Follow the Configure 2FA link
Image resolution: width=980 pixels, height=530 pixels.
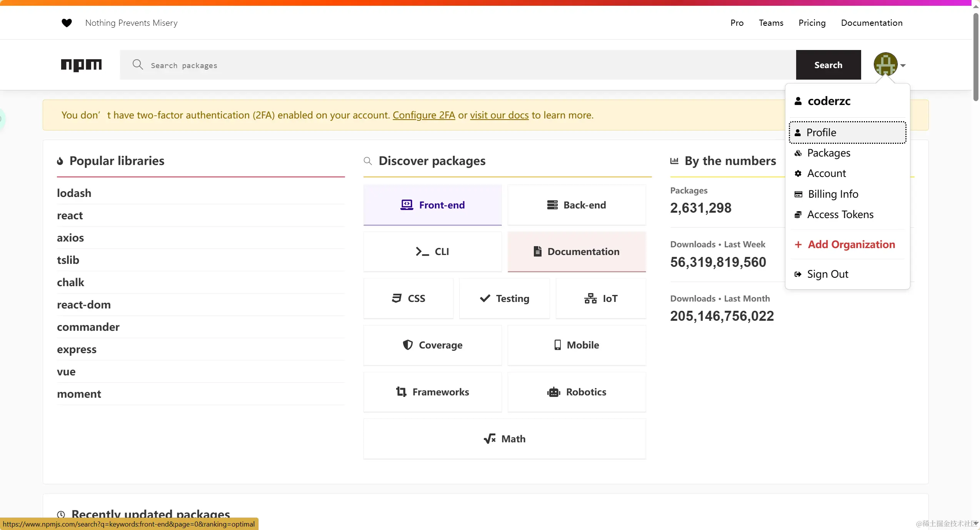tap(423, 115)
